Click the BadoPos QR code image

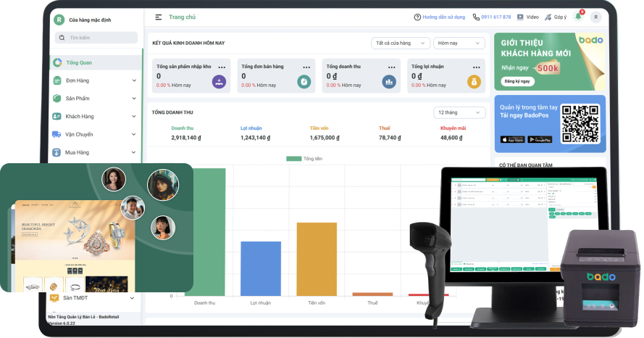580,123
